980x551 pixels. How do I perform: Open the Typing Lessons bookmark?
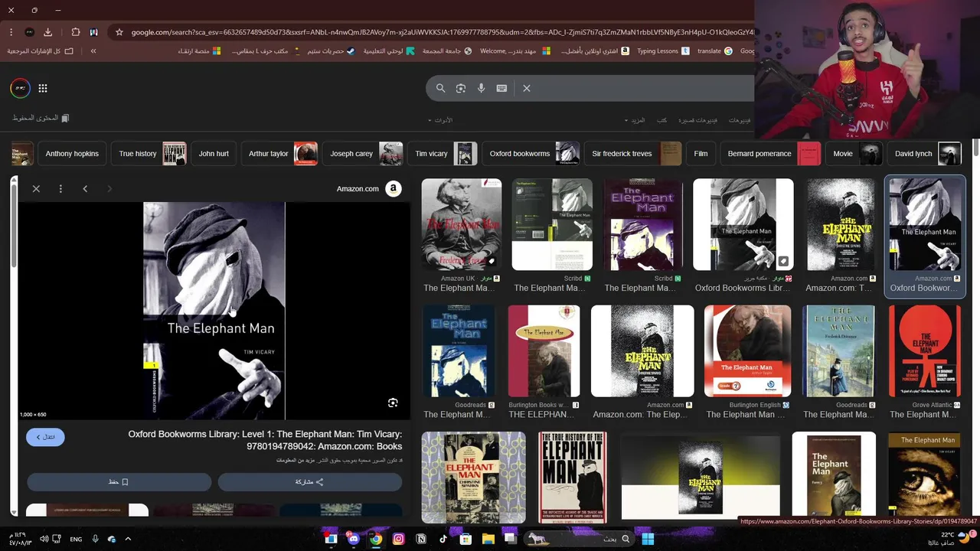[663, 51]
